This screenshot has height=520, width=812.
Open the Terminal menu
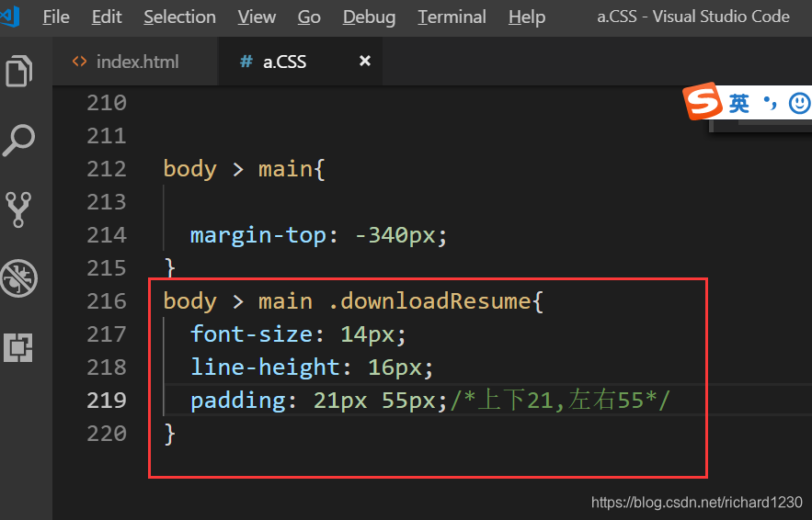452,17
